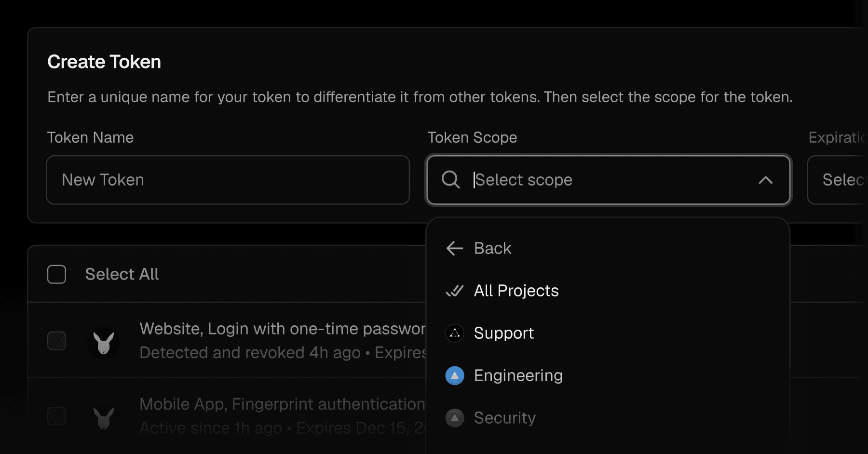This screenshot has height=454, width=868.
Task: Click the search magnifier icon in Token Scope
Action: [450, 180]
